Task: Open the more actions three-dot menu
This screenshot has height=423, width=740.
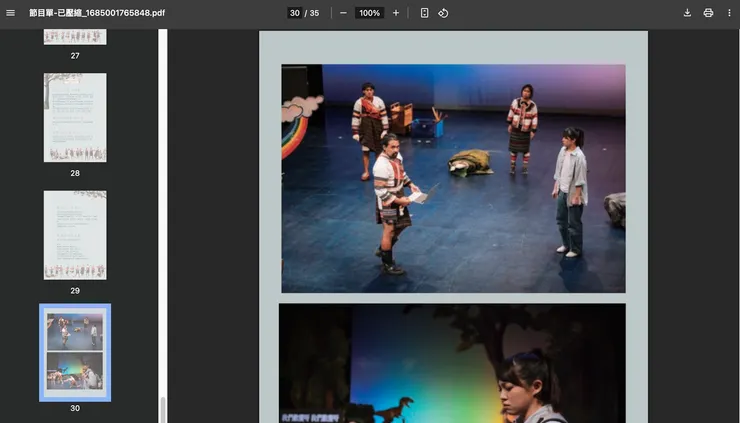Action: 729,13
